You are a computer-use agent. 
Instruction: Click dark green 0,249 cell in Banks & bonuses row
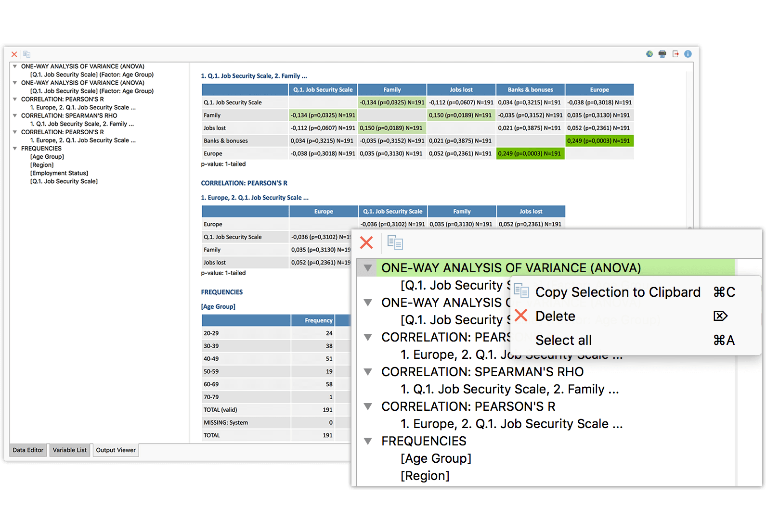[599, 141]
